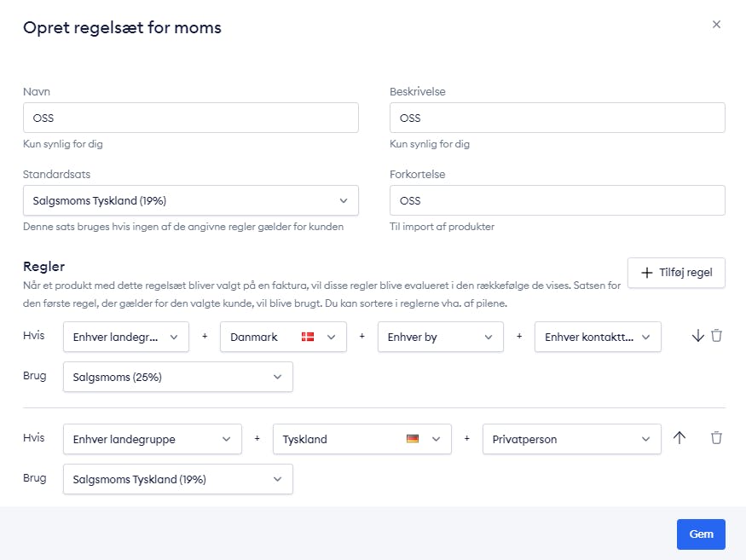Click the German flag icon
The height and width of the screenshot is (560, 746).
413,439
